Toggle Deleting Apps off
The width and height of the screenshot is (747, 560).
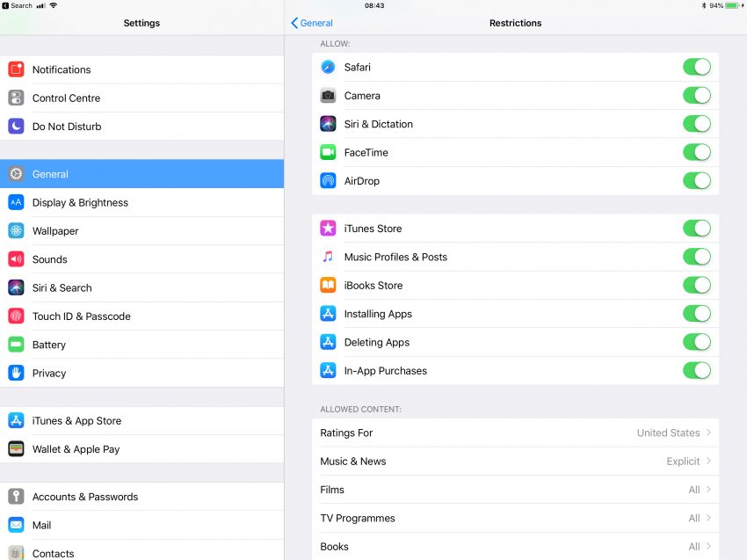(x=697, y=342)
